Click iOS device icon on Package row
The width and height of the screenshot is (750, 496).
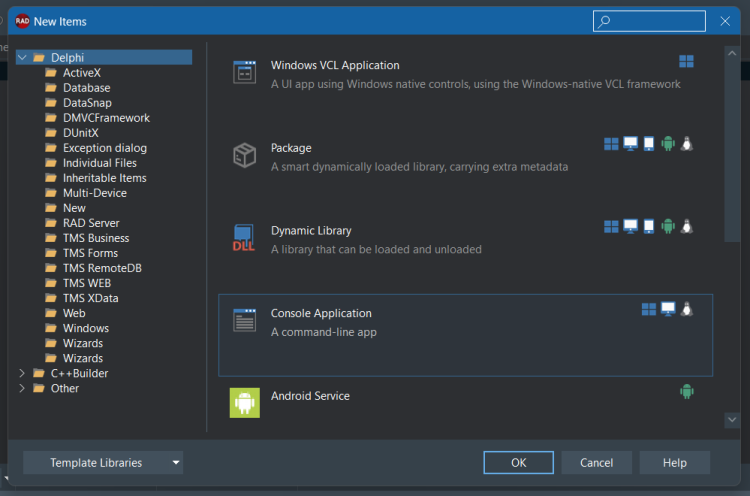649,144
